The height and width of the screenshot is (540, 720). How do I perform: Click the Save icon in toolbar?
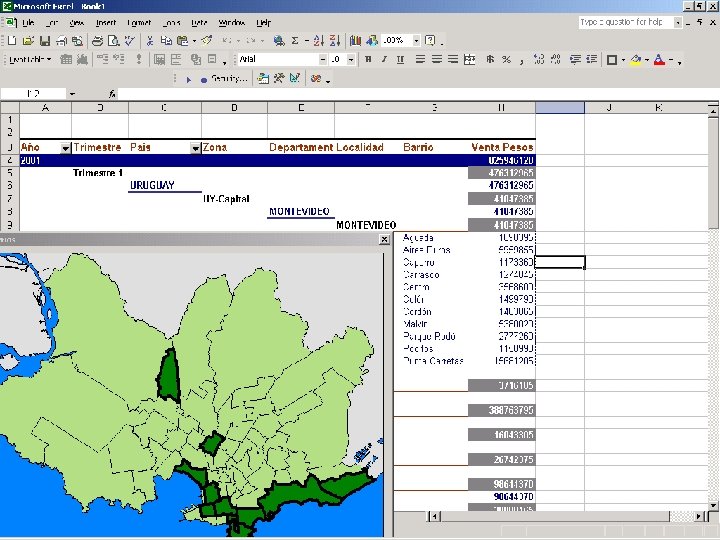click(x=45, y=41)
